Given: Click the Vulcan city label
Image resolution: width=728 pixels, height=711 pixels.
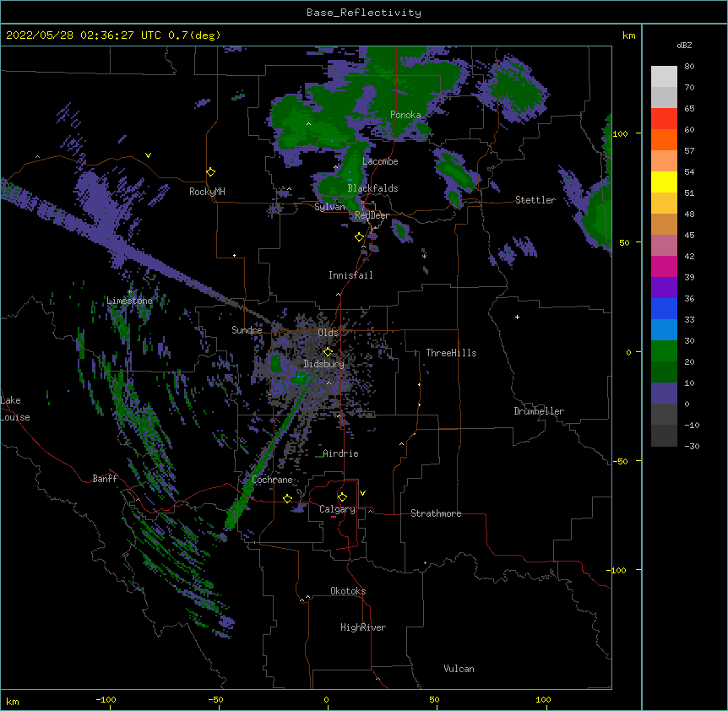Looking at the screenshot, I should (x=459, y=669).
